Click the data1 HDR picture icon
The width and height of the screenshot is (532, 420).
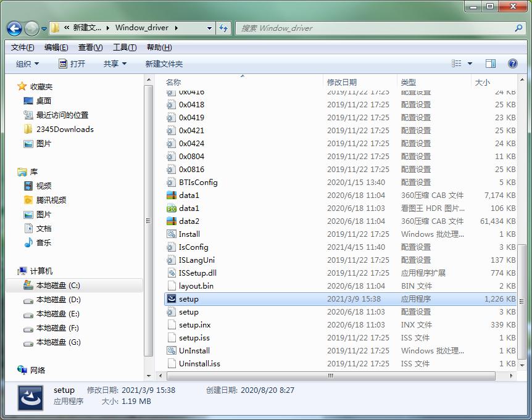[172, 208]
